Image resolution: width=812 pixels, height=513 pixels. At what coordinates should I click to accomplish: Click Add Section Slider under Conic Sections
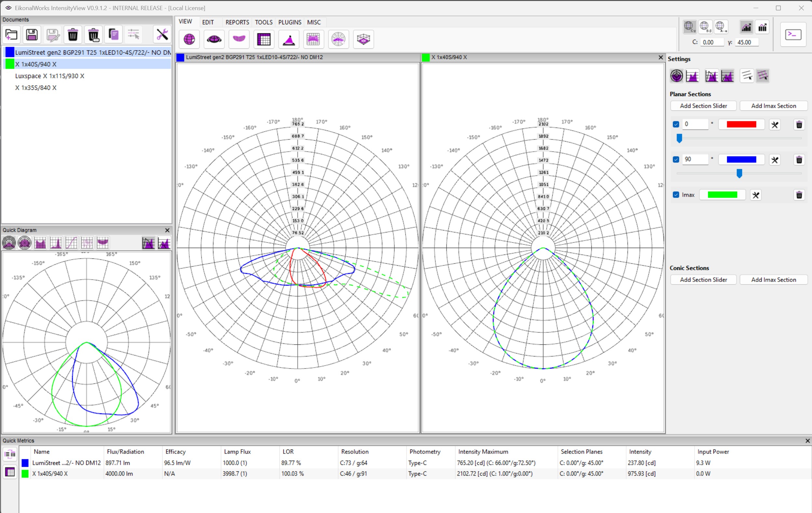[703, 280]
